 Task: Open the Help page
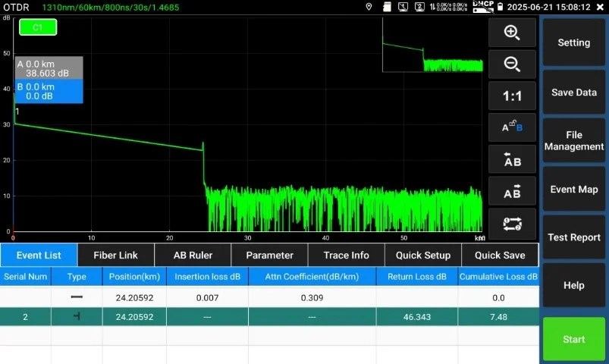[x=573, y=286]
